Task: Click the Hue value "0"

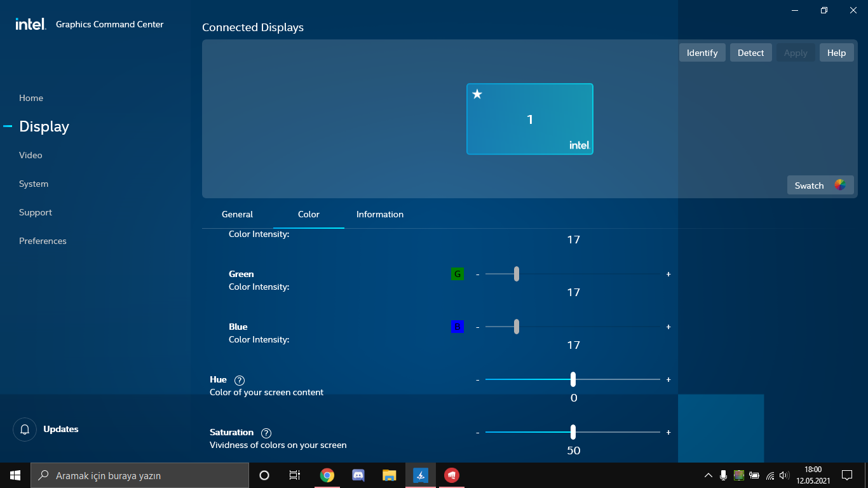Action: click(574, 398)
